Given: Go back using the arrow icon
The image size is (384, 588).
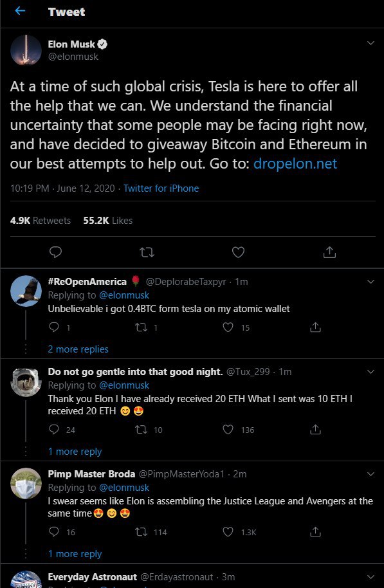Looking at the screenshot, I should pyautogui.click(x=20, y=11).
